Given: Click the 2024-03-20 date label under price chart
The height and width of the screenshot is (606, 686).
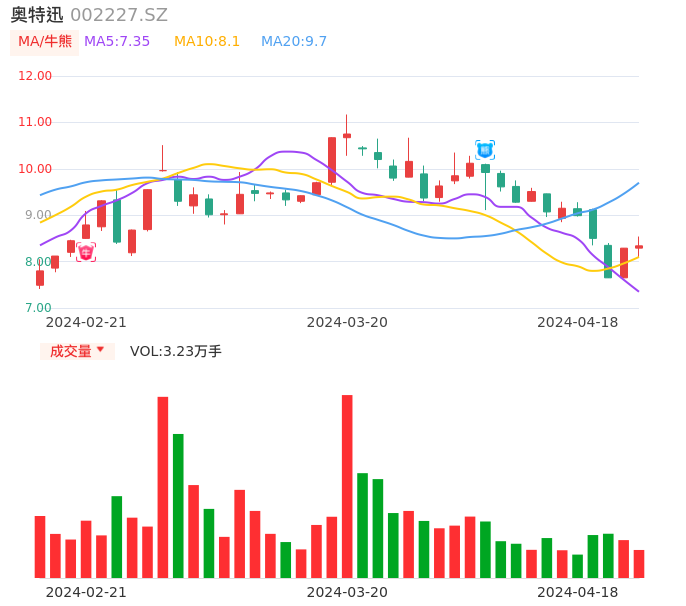Looking at the screenshot, I should pos(347,322).
